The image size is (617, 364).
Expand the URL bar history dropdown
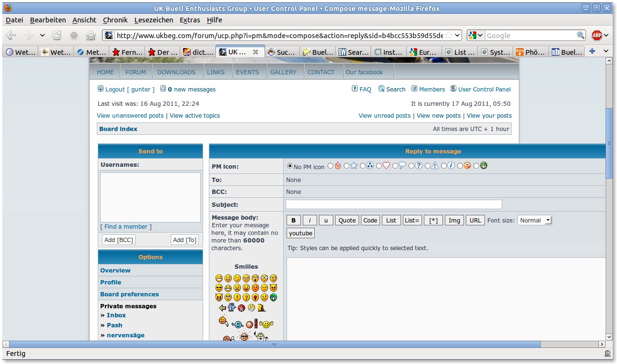(457, 36)
